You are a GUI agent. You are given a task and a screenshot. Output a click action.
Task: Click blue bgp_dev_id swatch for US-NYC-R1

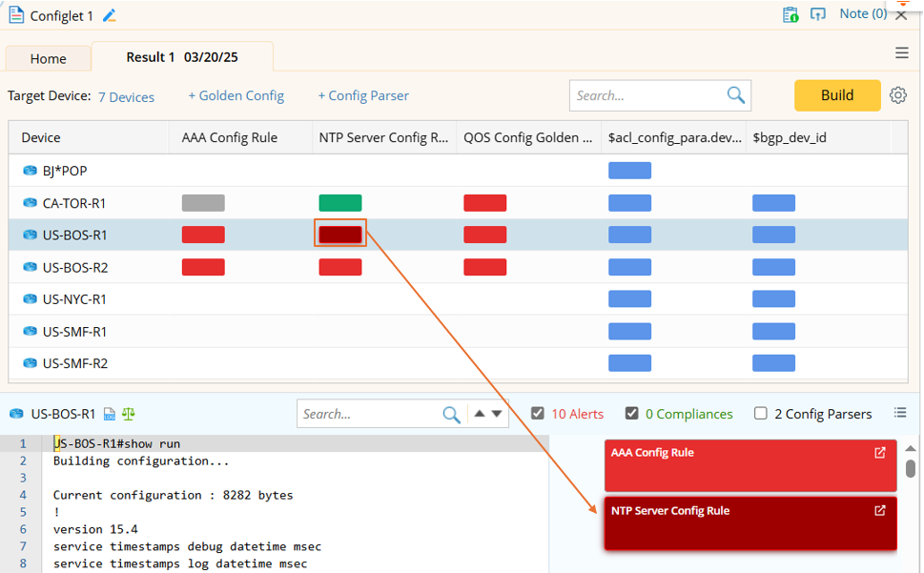click(773, 299)
